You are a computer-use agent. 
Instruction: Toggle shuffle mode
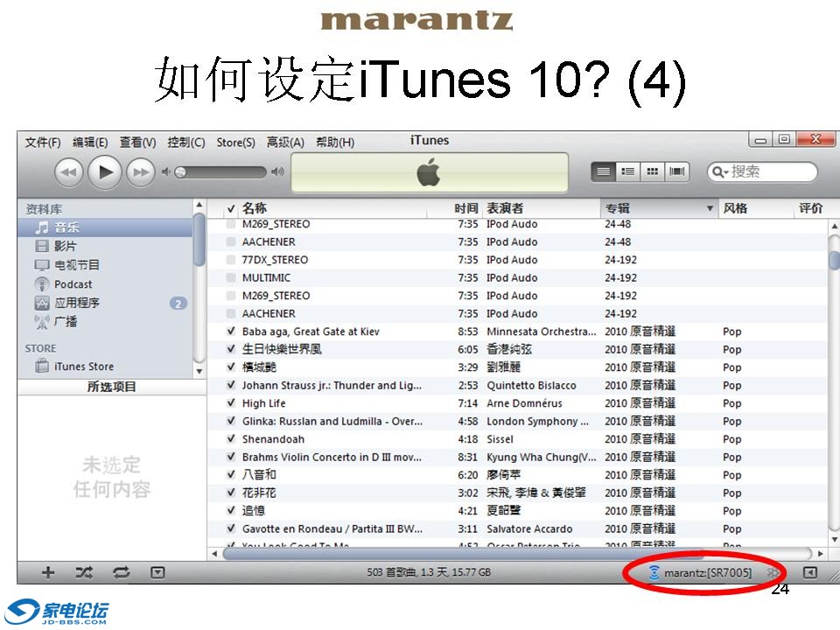tap(84, 572)
